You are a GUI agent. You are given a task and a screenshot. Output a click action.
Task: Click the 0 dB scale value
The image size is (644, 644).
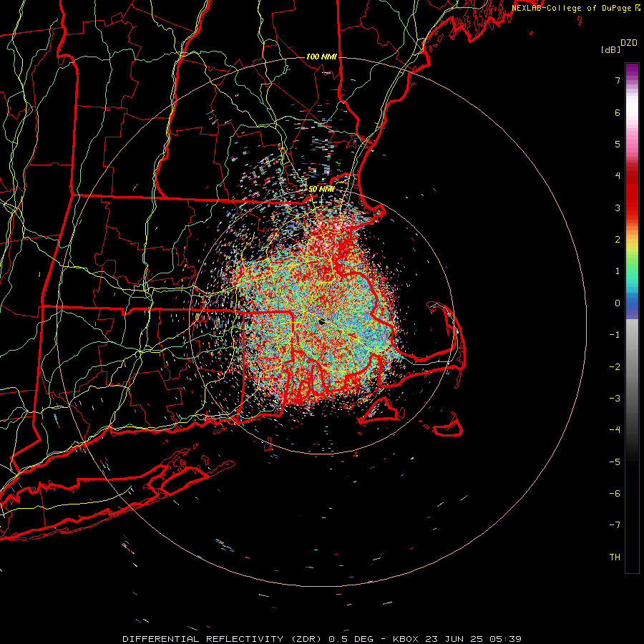point(618,303)
